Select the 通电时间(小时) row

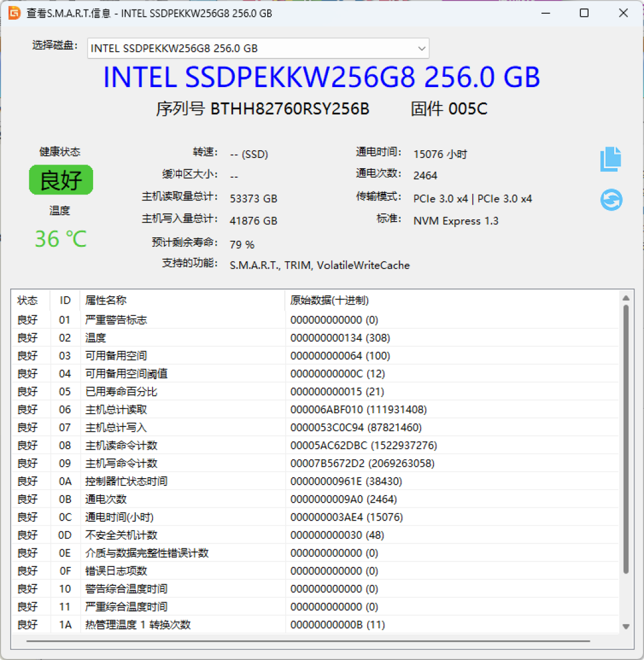tap(315, 518)
